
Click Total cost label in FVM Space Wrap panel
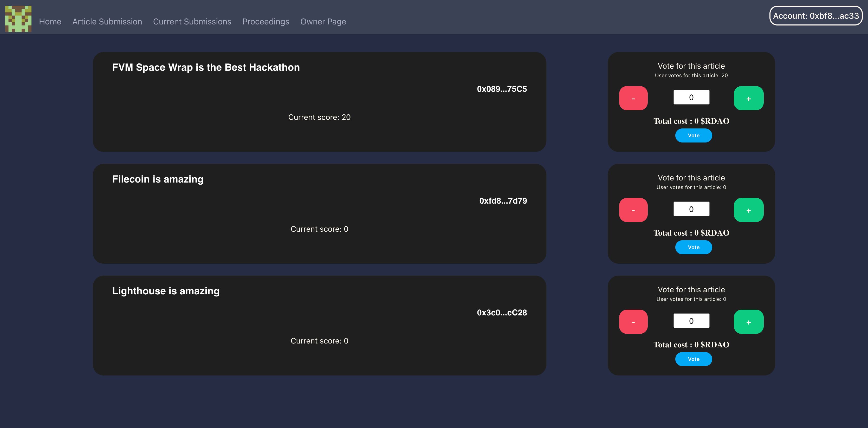click(x=691, y=121)
